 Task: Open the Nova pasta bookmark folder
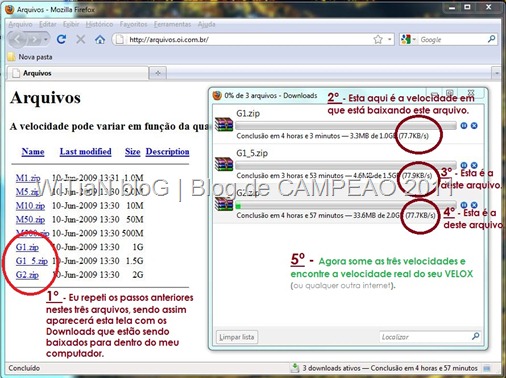click(x=30, y=57)
